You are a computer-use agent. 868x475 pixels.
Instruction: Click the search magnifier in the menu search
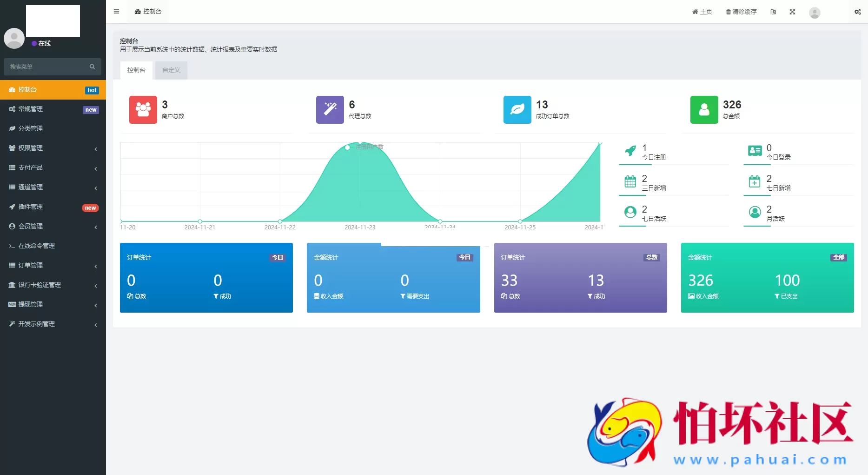pyautogui.click(x=92, y=67)
